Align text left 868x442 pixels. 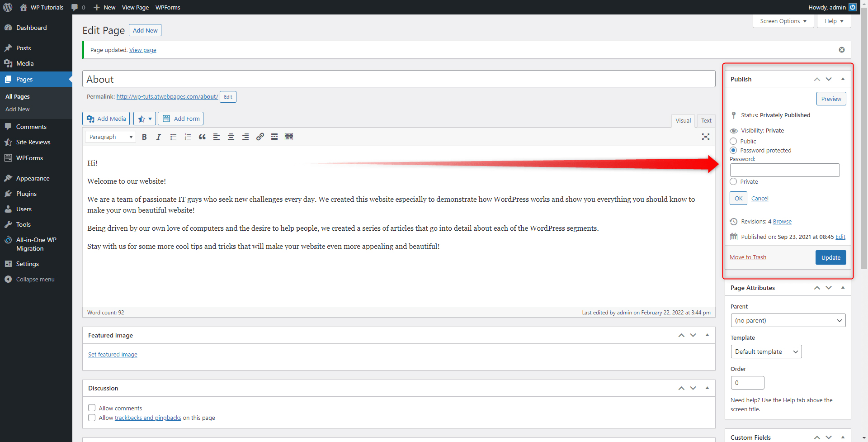217,137
